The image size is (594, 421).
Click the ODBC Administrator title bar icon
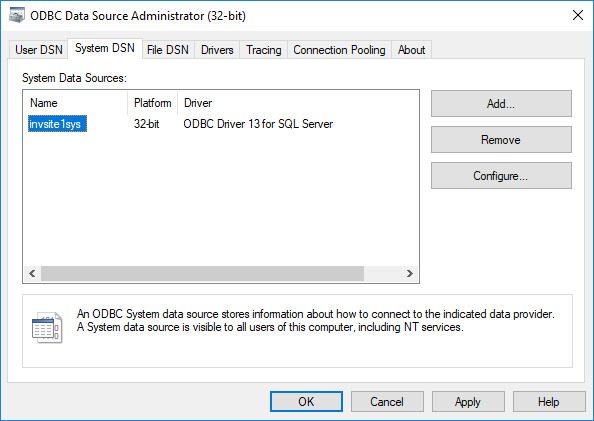(16, 16)
